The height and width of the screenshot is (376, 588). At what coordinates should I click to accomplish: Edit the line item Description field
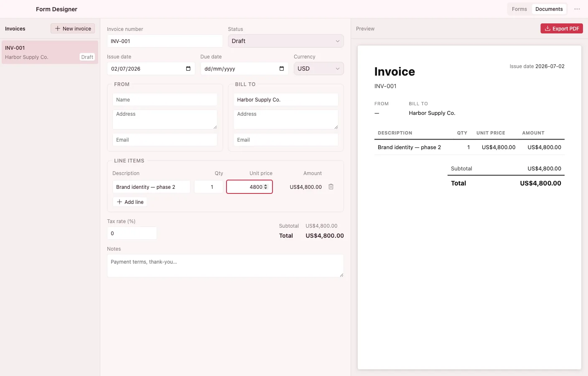tap(151, 187)
